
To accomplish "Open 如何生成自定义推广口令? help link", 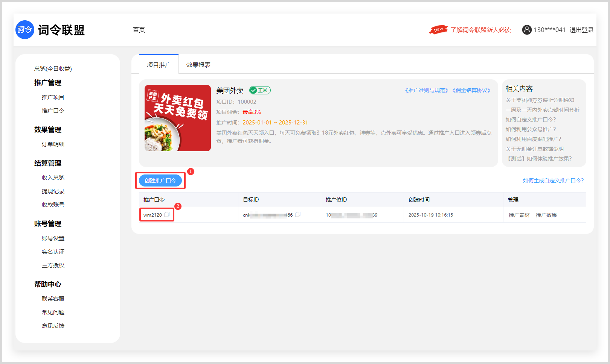I will 553,180.
